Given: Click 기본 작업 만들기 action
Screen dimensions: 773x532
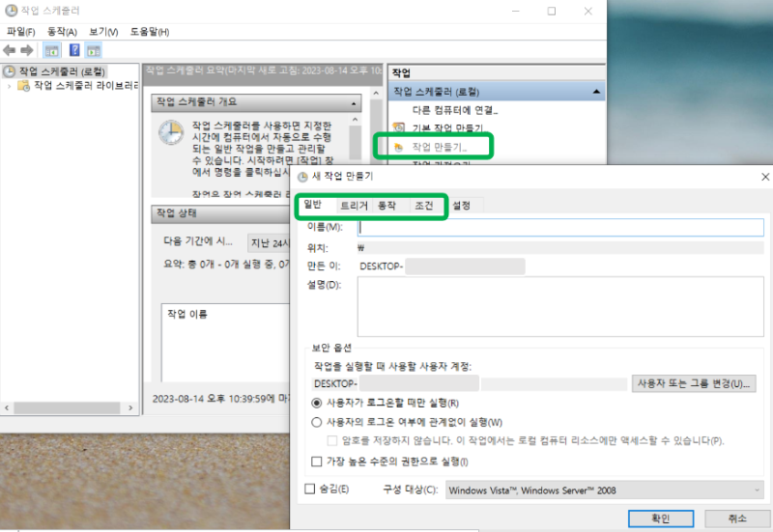Looking at the screenshot, I should tap(447, 128).
